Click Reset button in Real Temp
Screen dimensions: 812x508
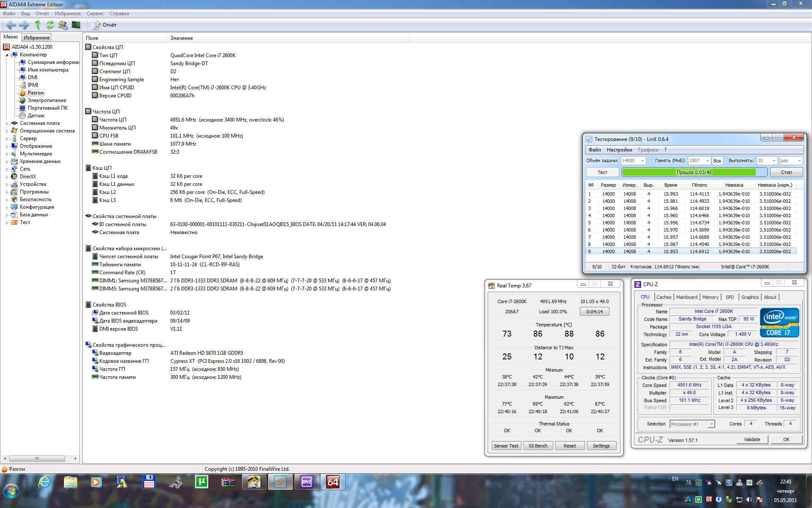click(x=570, y=446)
